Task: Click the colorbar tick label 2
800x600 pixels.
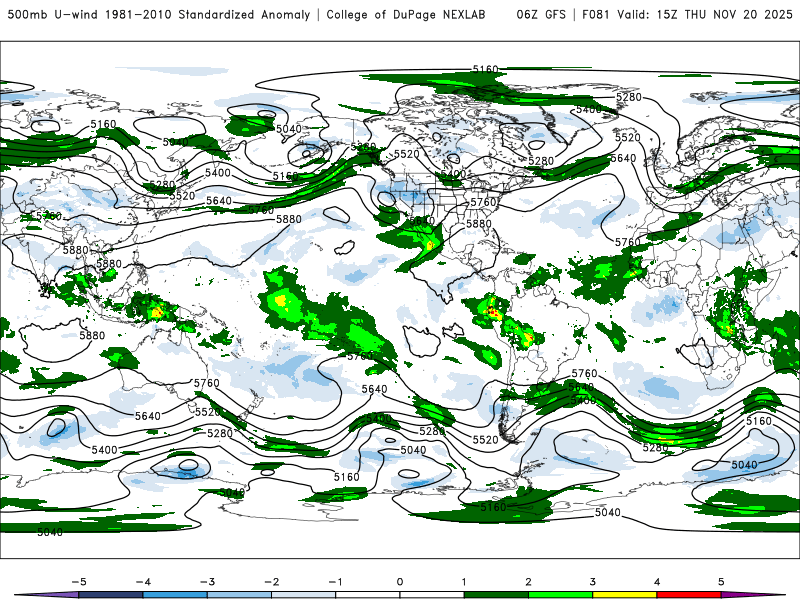Action: [x=528, y=582]
